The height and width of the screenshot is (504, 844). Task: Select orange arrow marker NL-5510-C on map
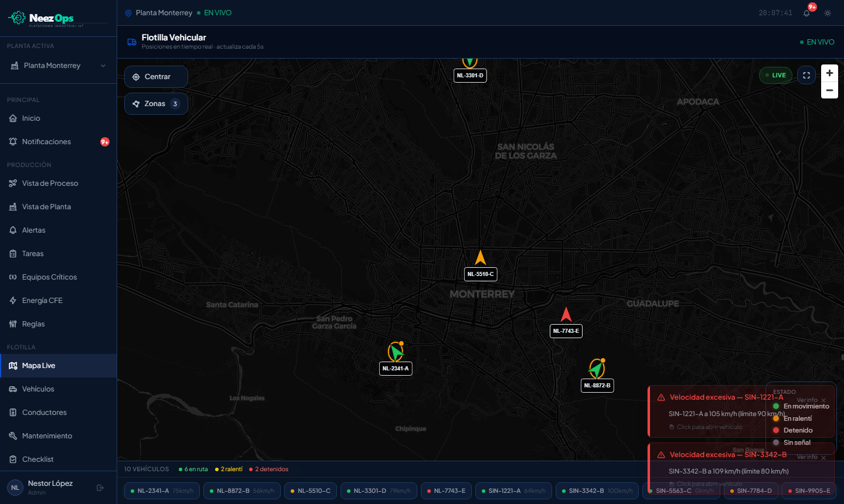(481, 258)
